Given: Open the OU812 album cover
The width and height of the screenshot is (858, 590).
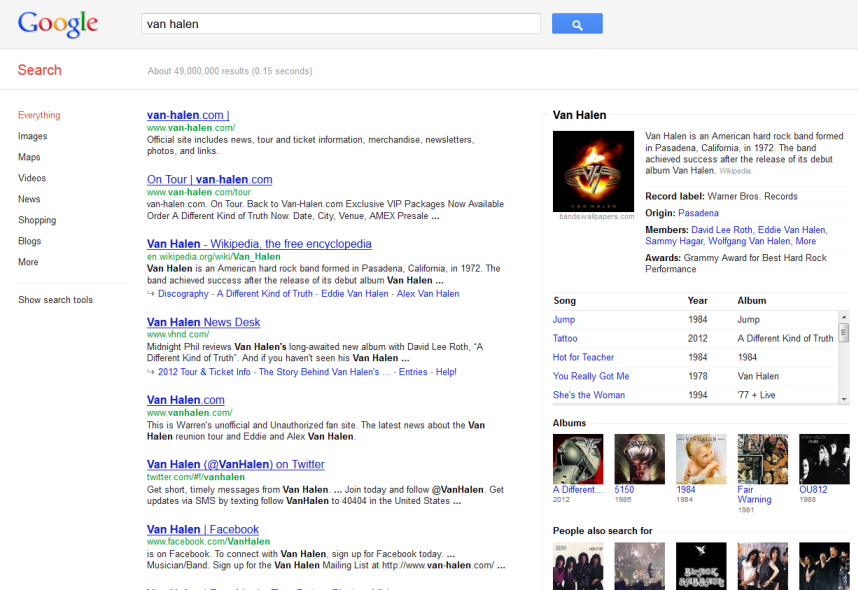Looking at the screenshot, I should (824, 459).
